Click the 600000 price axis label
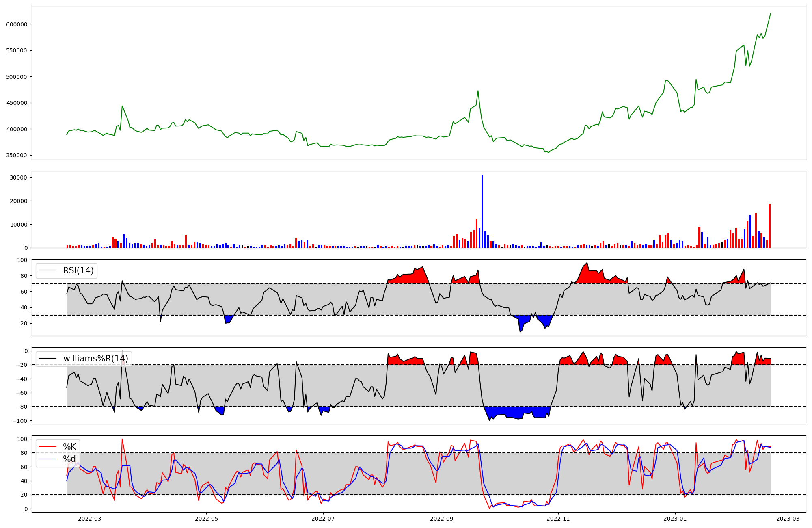Image resolution: width=812 pixels, height=528 pixels. pos(17,24)
